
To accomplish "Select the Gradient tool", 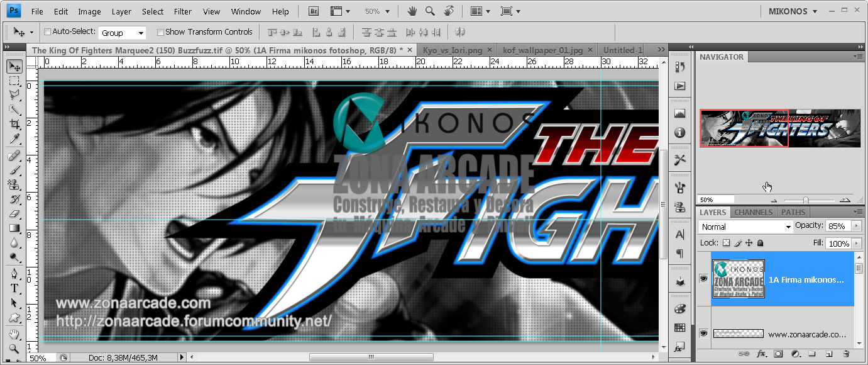I will click(14, 228).
